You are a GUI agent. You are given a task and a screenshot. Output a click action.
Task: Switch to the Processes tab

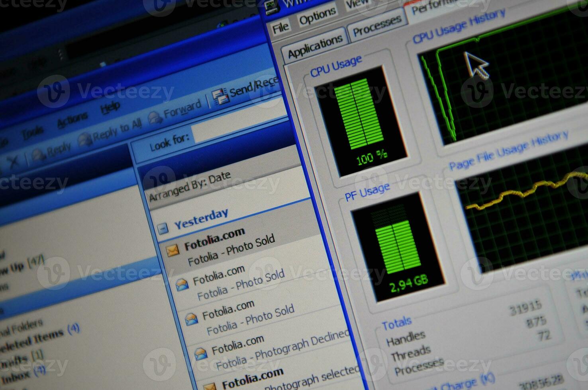376,25
